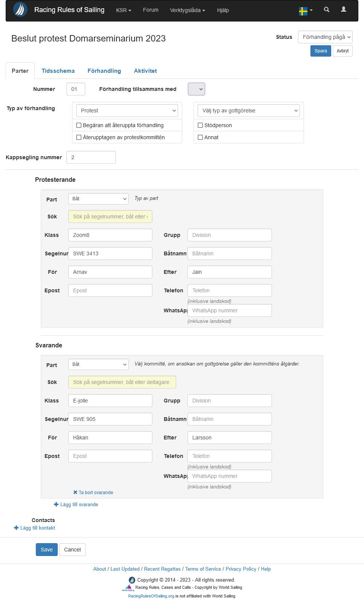Click the Swedish flag language selector
The height and width of the screenshot is (602, 364).
(x=306, y=11)
